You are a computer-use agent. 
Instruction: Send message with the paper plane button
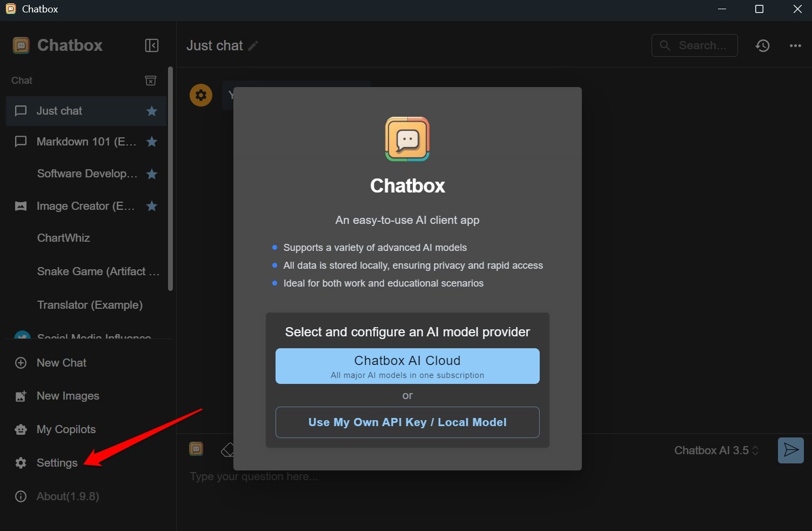791,450
